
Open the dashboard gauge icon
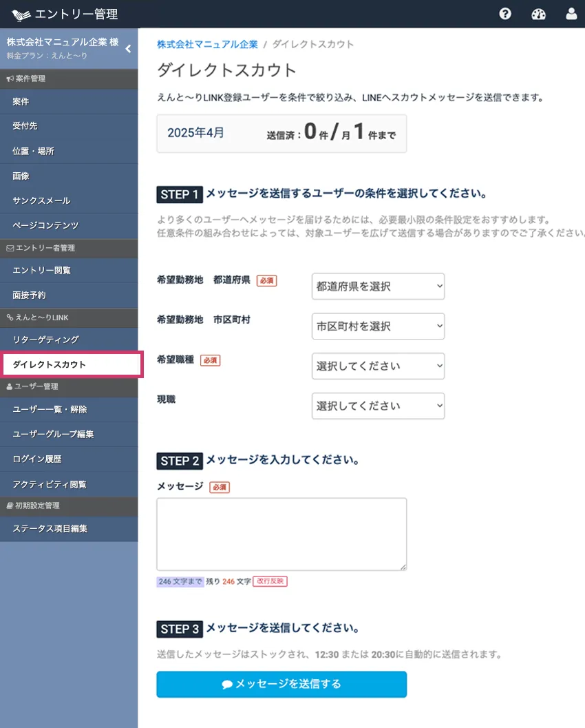click(x=539, y=14)
